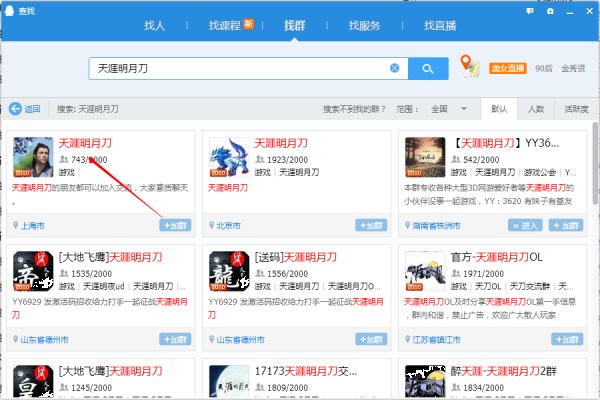Open group title with 1923/2000 members
The width and height of the screenshot is (600, 400).
(281, 143)
